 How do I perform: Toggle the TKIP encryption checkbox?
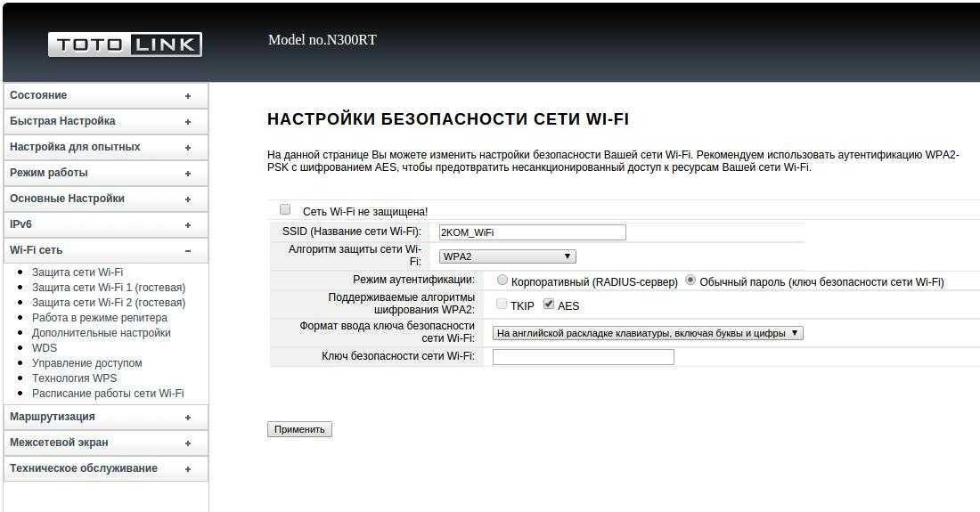pos(502,305)
